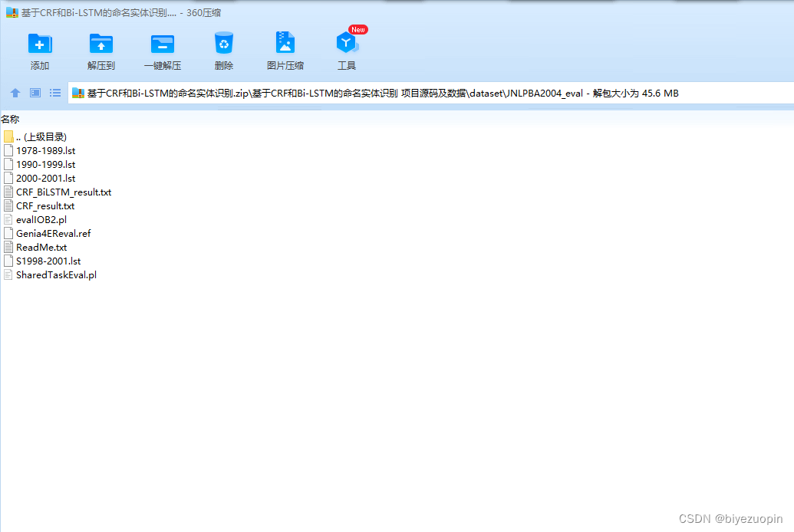
Task: Click the 添加 (Add) toolbar icon
Action: (x=39, y=44)
